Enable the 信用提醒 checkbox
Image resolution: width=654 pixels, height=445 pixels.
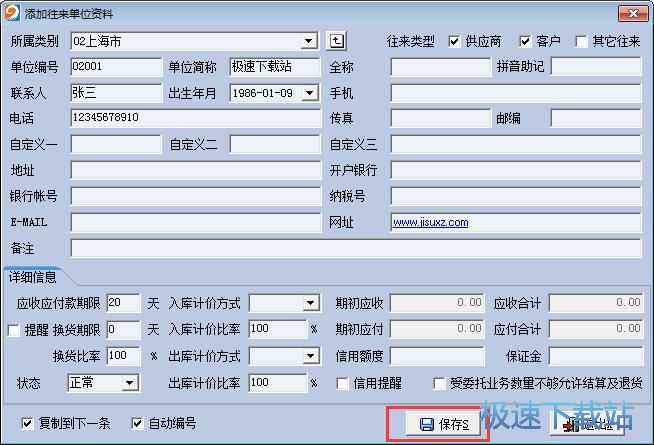342,383
